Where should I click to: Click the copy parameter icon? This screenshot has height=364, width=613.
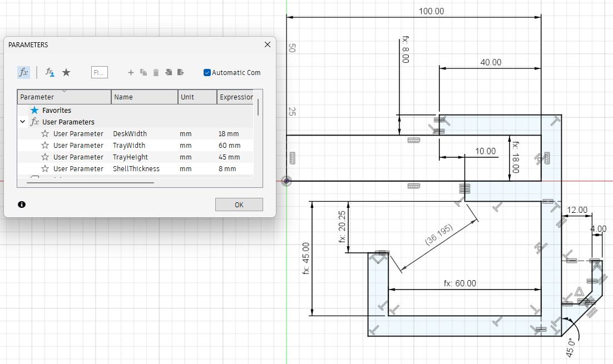point(144,72)
